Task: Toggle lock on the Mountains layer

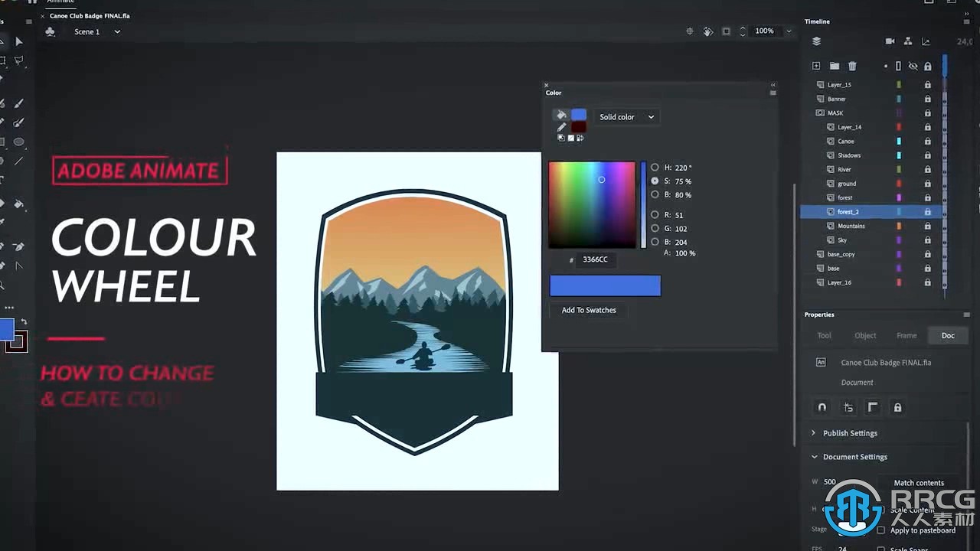Action: click(927, 226)
